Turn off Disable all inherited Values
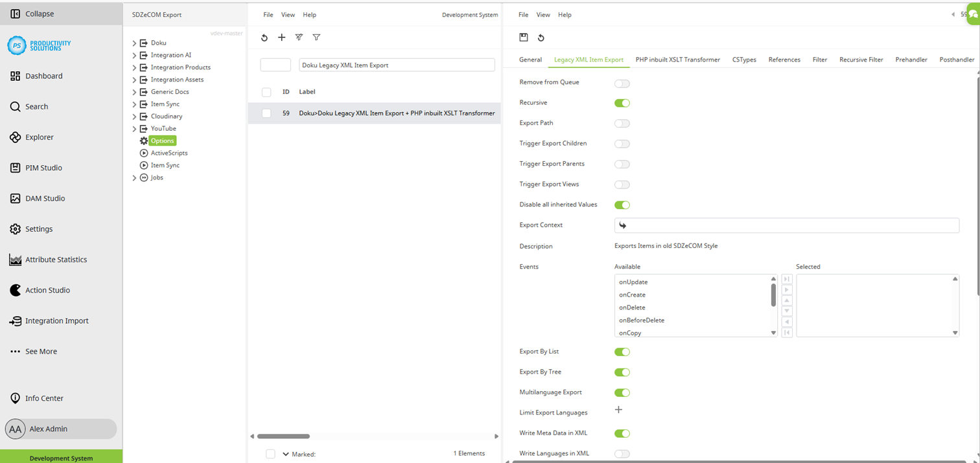 pyautogui.click(x=622, y=205)
